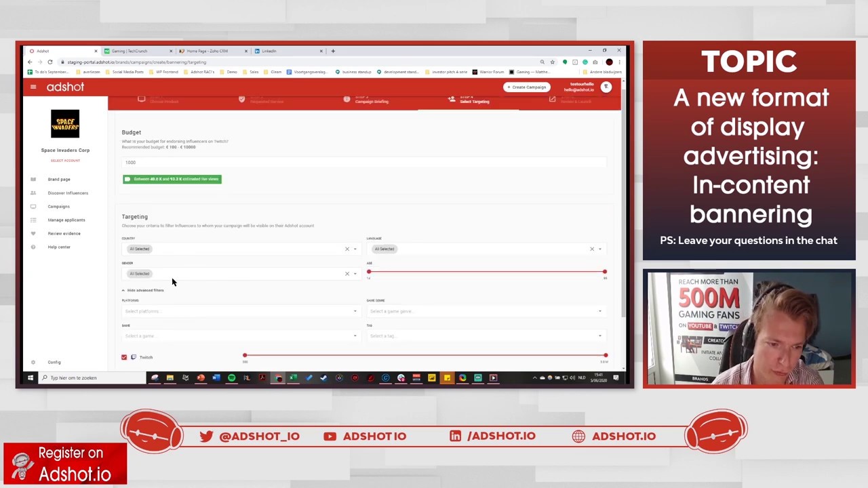
Task: Click the Help center question icon
Action: pyautogui.click(x=33, y=247)
